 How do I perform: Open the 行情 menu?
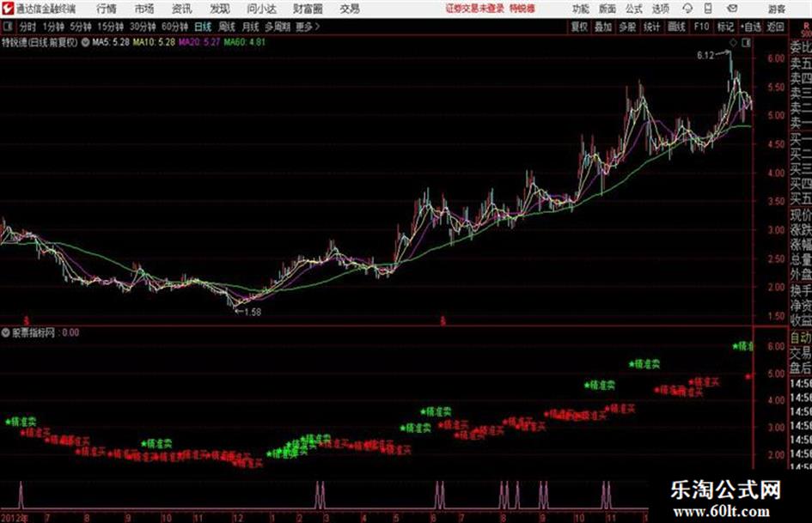(107, 9)
